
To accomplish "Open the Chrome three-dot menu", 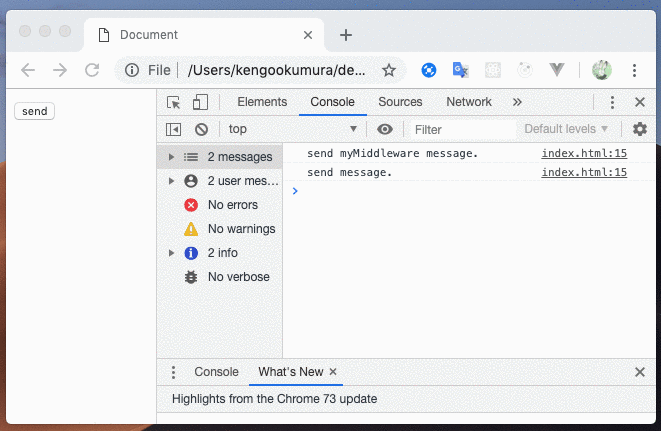I will point(634,70).
